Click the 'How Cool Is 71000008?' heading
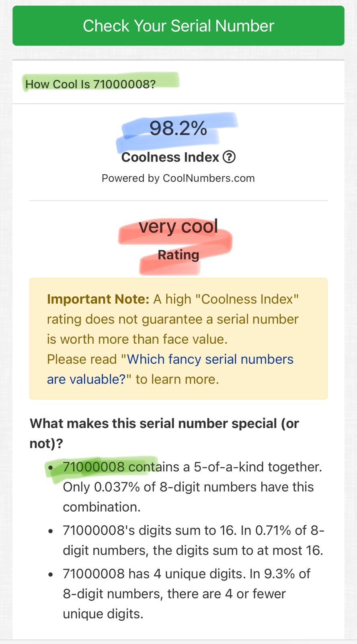 (x=90, y=84)
